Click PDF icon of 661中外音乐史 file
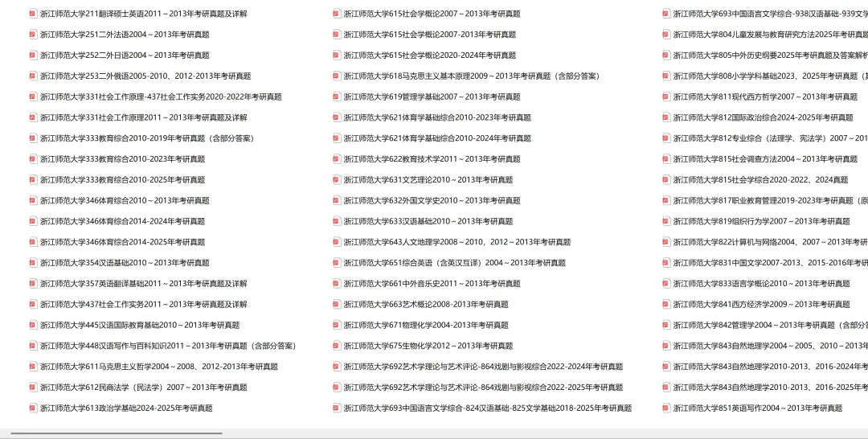Viewport: 868px width, 439px height. (x=337, y=284)
